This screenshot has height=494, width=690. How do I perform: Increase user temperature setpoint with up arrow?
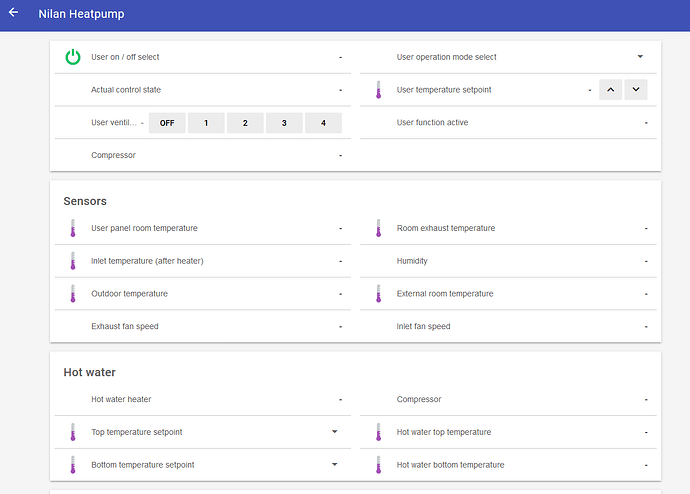(x=610, y=90)
